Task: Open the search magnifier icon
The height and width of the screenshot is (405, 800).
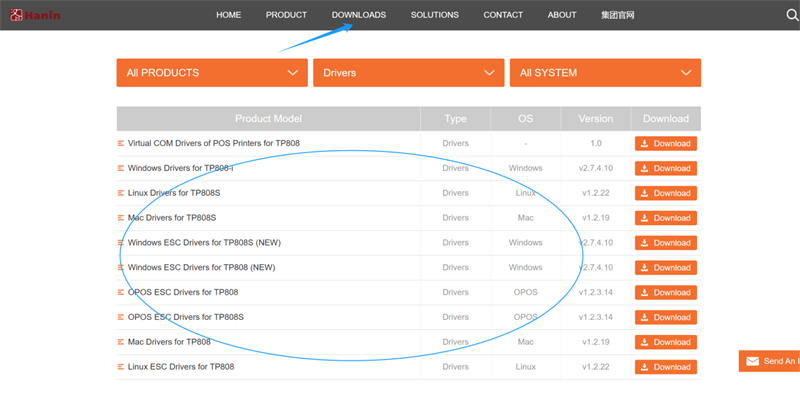Action: pyautogui.click(x=792, y=15)
